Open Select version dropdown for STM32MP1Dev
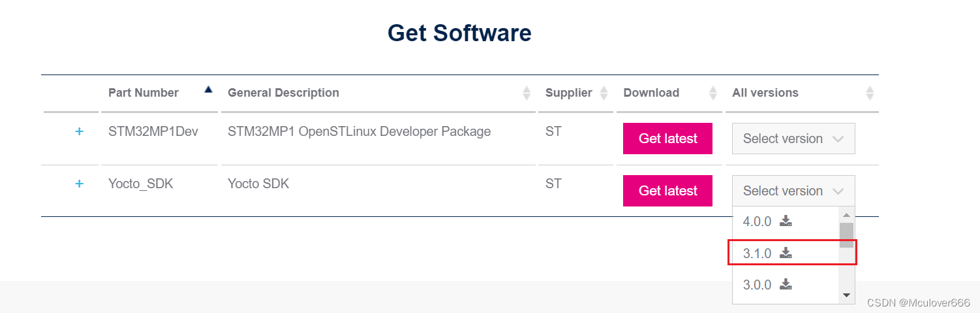The height and width of the screenshot is (313, 980). tap(793, 139)
